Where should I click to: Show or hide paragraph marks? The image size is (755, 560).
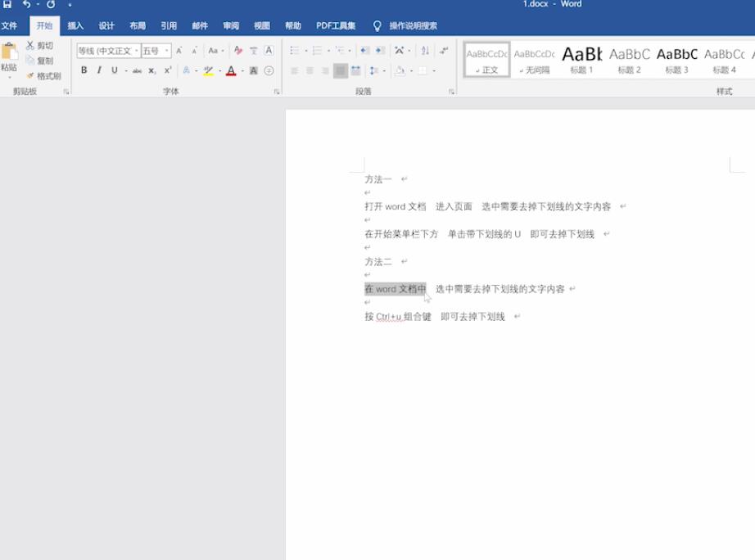[x=444, y=50]
